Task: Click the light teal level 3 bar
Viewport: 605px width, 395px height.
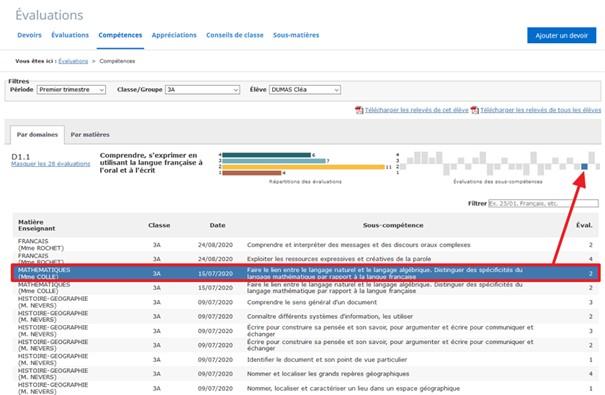Action: [274, 161]
